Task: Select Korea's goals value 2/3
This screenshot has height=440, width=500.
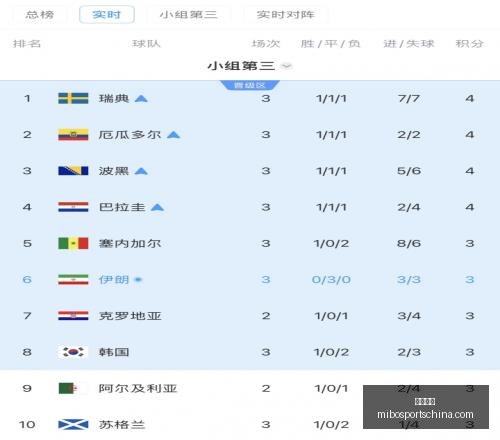Action: pos(409,352)
